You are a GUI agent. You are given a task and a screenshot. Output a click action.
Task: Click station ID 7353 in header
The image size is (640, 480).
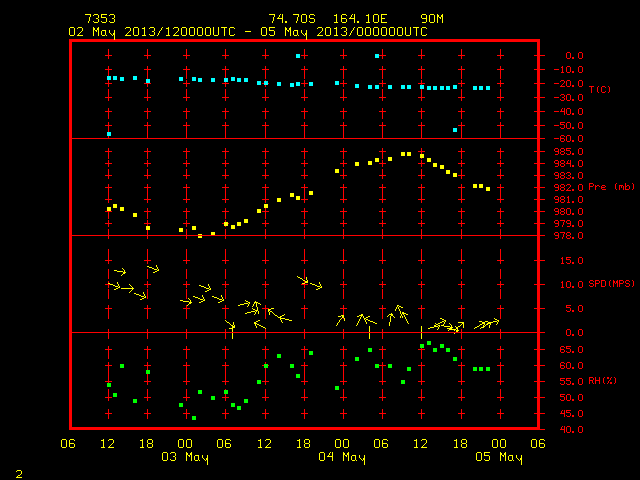100,19
